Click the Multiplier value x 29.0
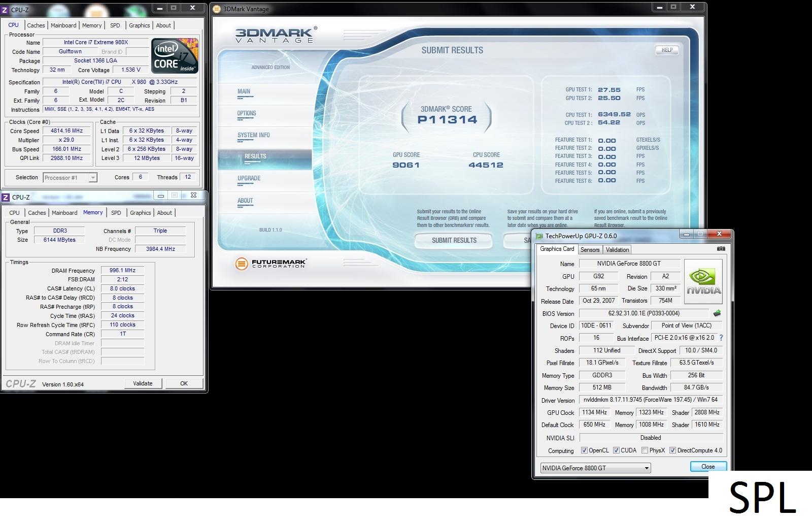 point(66,140)
